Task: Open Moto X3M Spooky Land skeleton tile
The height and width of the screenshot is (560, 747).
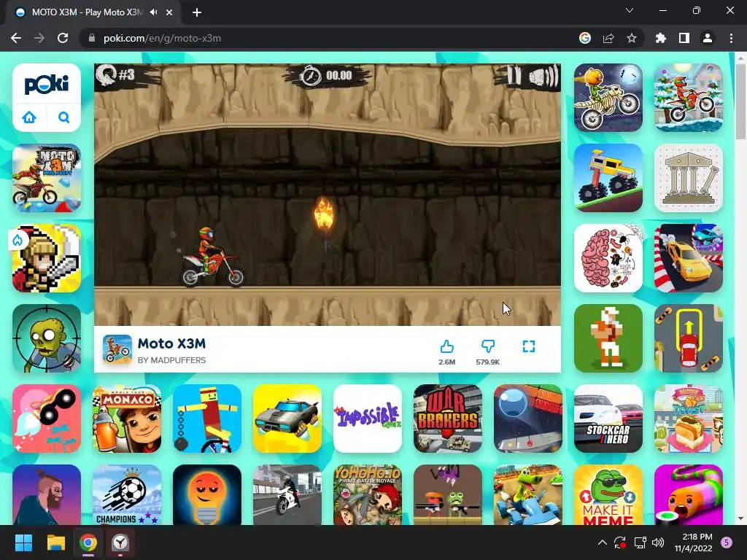Action: [x=608, y=98]
